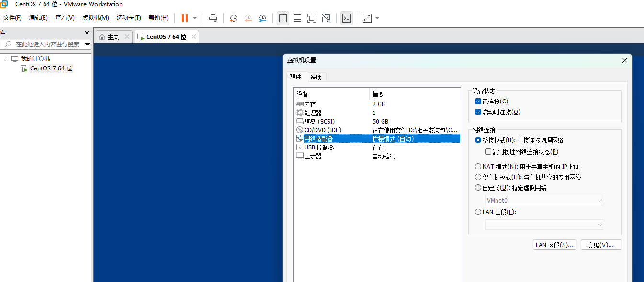Enable 复制物理网络连接状态(P) checkbox
Viewport: 644px width, 282px height.
488,152
